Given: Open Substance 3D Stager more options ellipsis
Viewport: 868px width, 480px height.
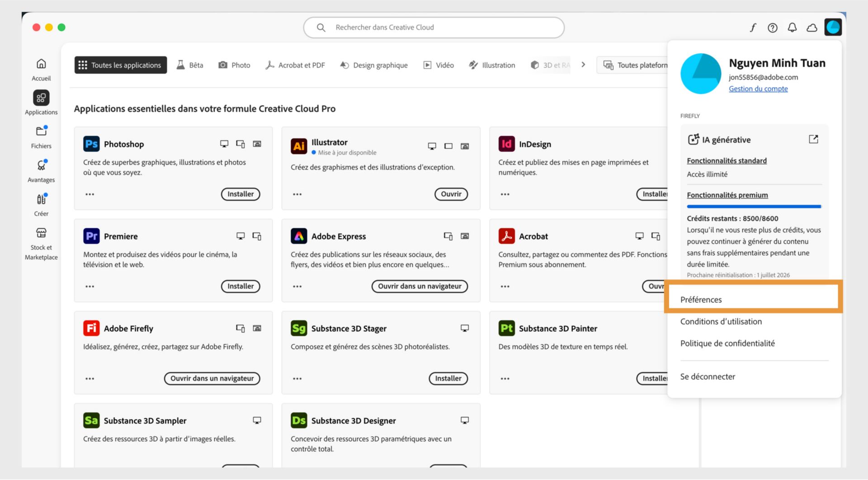Looking at the screenshot, I should pos(297,379).
